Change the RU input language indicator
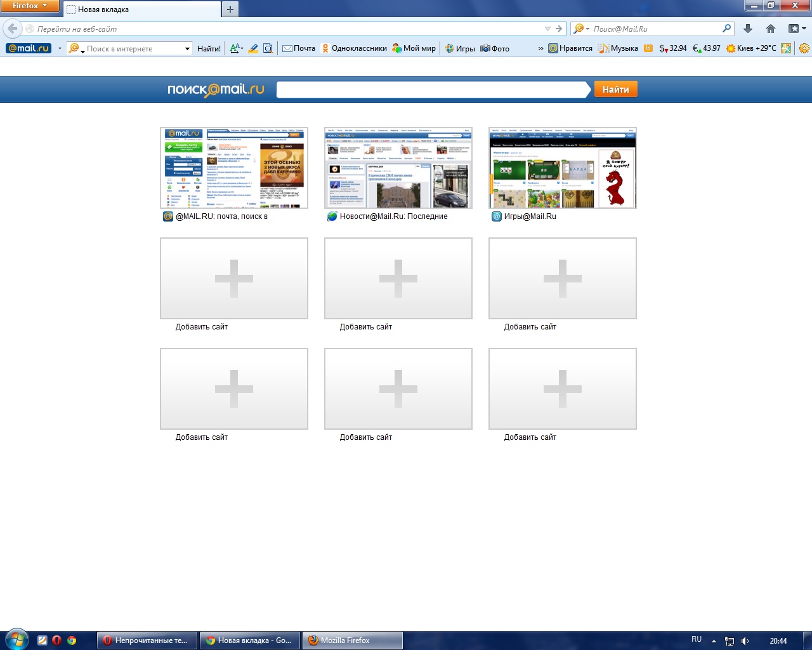Image resolution: width=812 pixels, height=650 pixels. (x=697, y=640)
